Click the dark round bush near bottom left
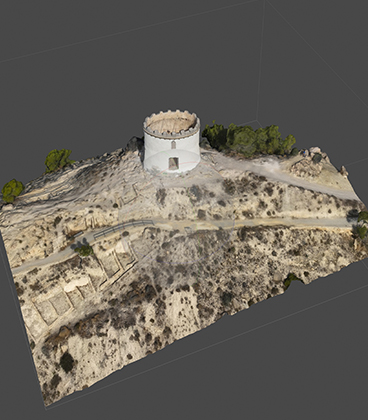368x420 pixels. tap(67, 362)
